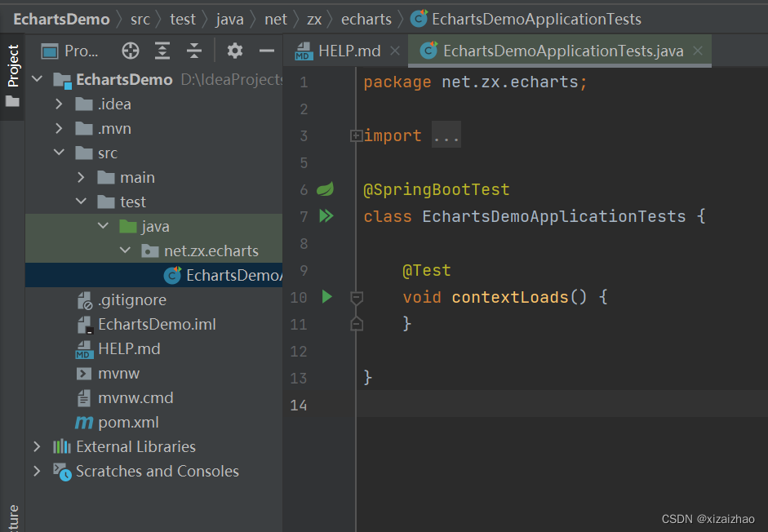
Task: Open the Structure tool window side tab
Action: click(12, 516)
